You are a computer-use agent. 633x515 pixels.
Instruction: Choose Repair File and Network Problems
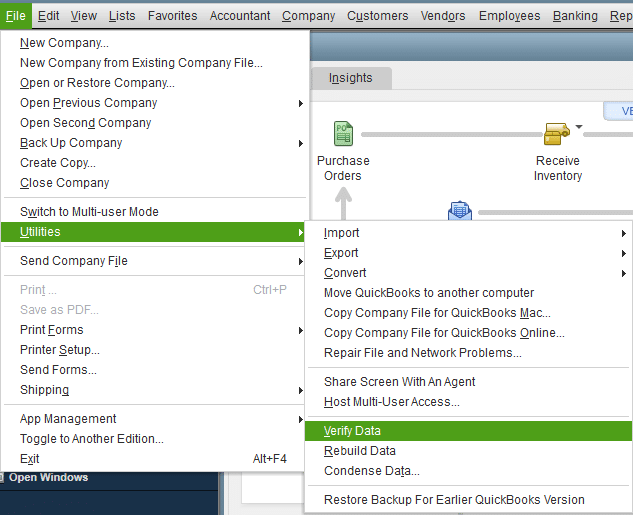pyautogui.click(x=422, y=353)
